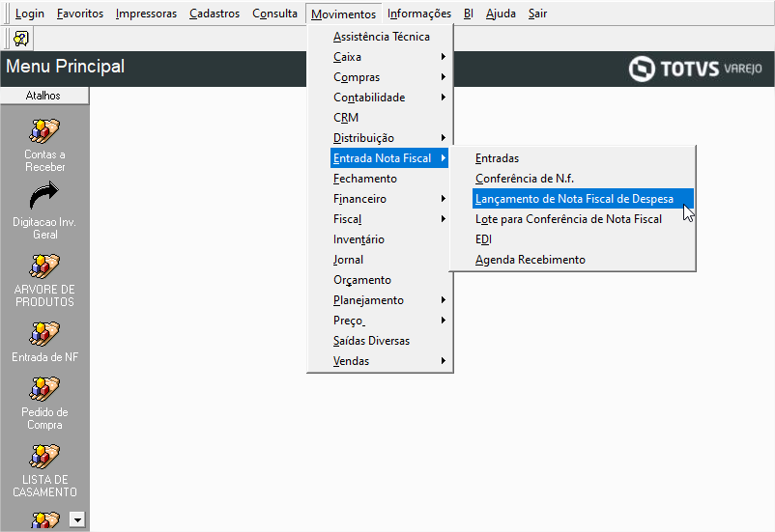This screenshot has height=532, width=775.
Task: Choose Conferência de N.f. submenu item
Action: (573, 179)
